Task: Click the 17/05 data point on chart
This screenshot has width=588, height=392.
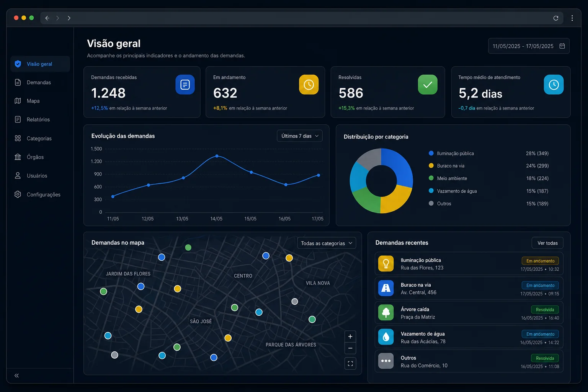Action: (318, 175)
